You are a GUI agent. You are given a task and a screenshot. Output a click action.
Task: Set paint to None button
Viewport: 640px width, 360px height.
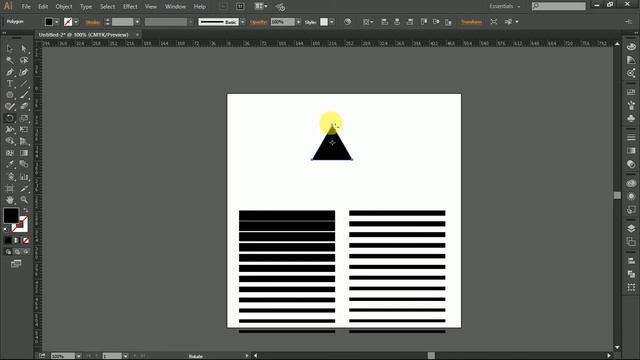click(26, 240)
